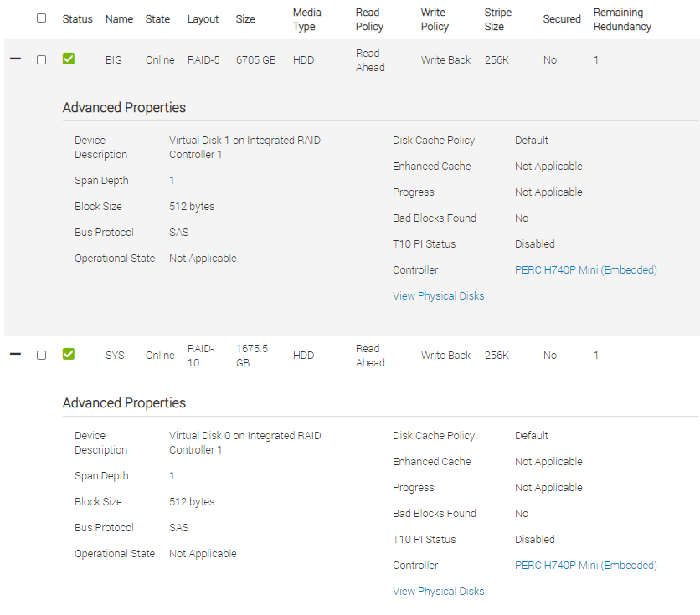Check the box for SYS virtual disk

pyautogui.click(x=42, y=355)
